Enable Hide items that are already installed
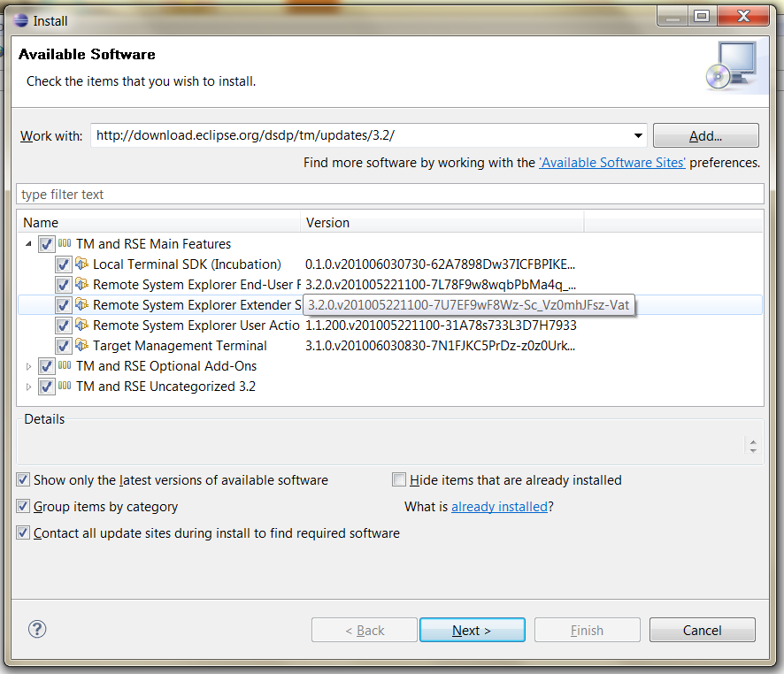Screen dimensions: 784x674 [399, 479]
